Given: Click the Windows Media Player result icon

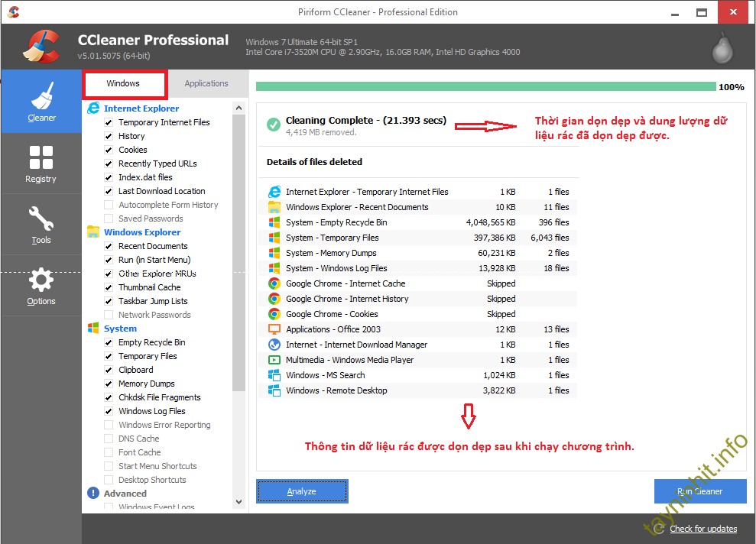Looking at the screenshot, I should (x=274, y=360).
